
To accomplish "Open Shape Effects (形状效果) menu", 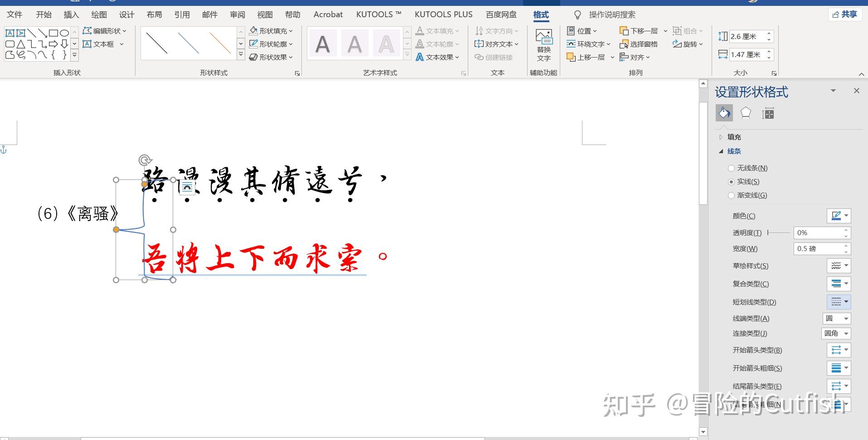I will (x=271, y=57).
